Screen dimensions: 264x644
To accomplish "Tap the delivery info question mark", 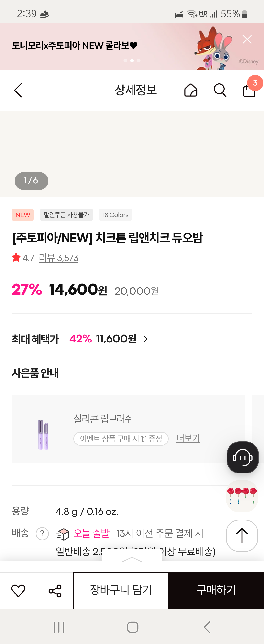I will 42,533.
